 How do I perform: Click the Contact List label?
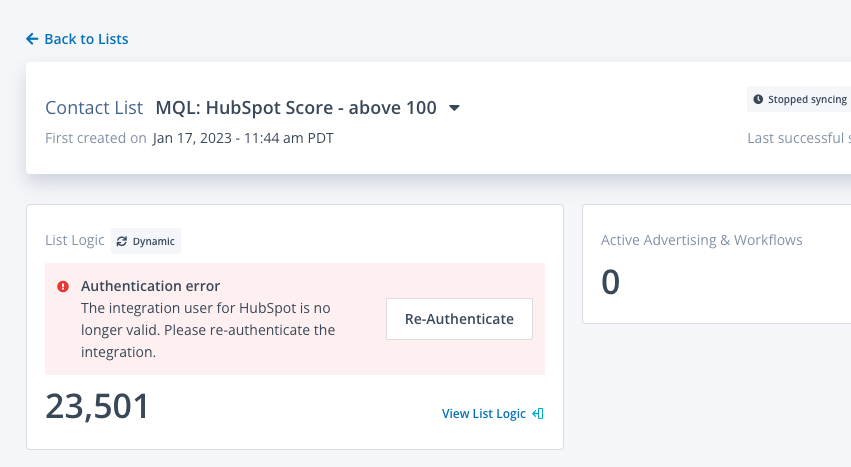coord(94,108)
